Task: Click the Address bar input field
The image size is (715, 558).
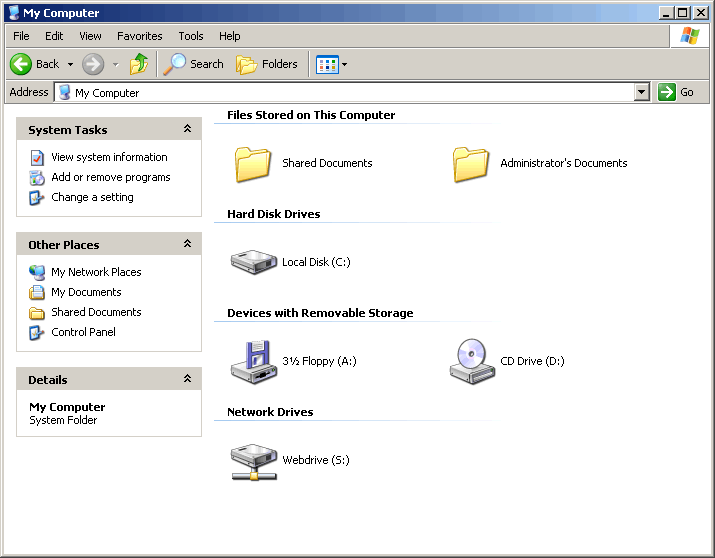Action: pyautogui.click(x=350, y=92)
